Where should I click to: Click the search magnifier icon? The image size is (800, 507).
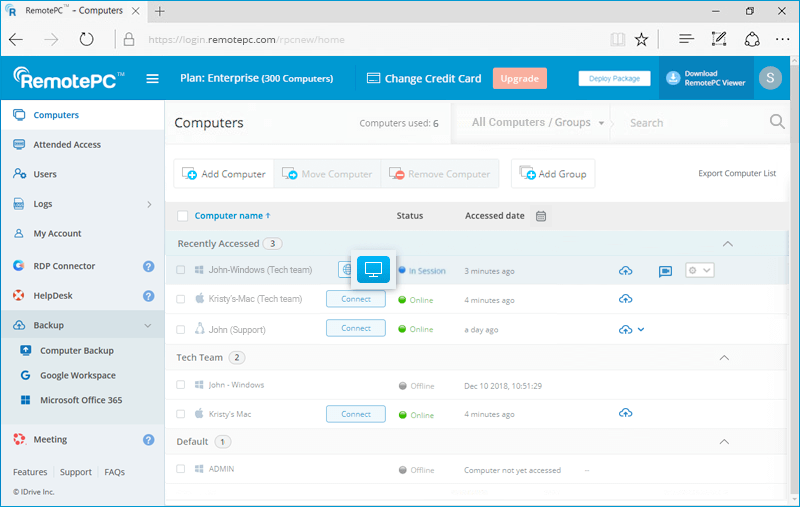click(777, 123)
